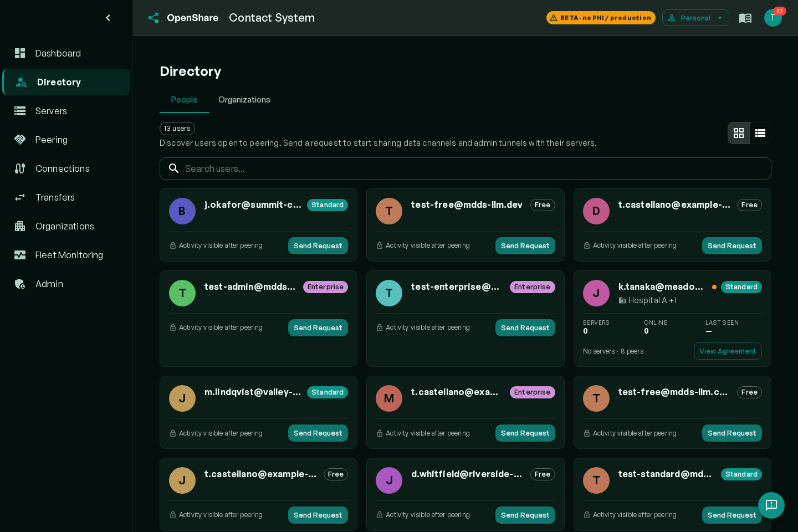The width and height of the screenshot is (798, 532).
Task: Send Request to test-free@mdds-llm.dev
Action: [x=525, y=246]
